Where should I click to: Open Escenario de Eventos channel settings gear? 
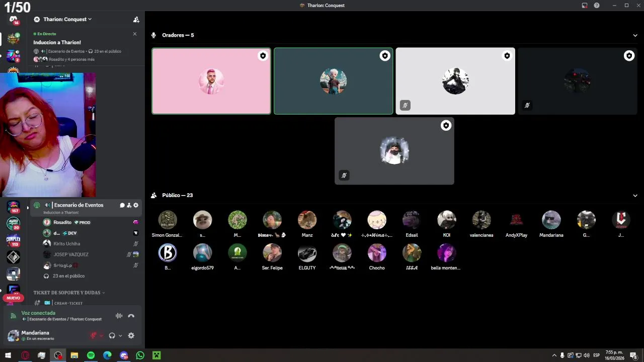click(135, 205)
